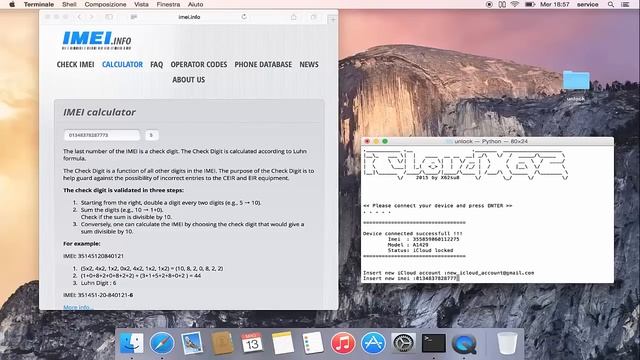Image resolution: width=640 pixels, height=360 pixels.
Task: Open the Shell menu
Action: [x=69, y=4]
